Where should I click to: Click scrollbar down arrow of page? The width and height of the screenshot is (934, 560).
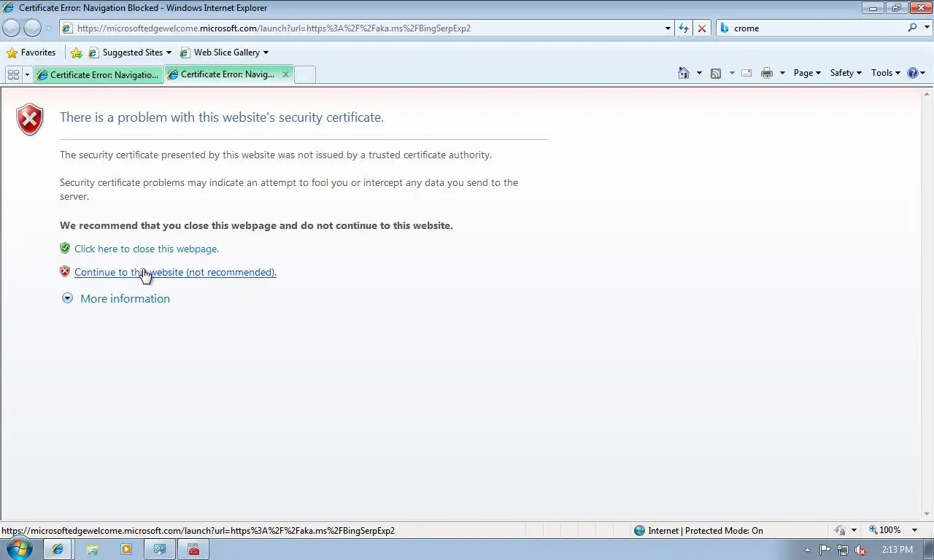pos(927,513)
